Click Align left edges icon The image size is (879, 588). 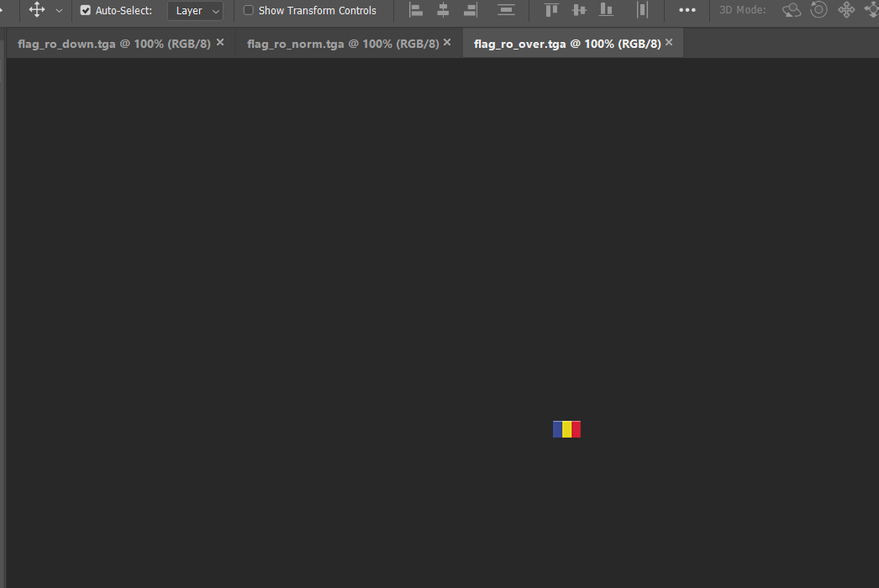coord(416,10)
